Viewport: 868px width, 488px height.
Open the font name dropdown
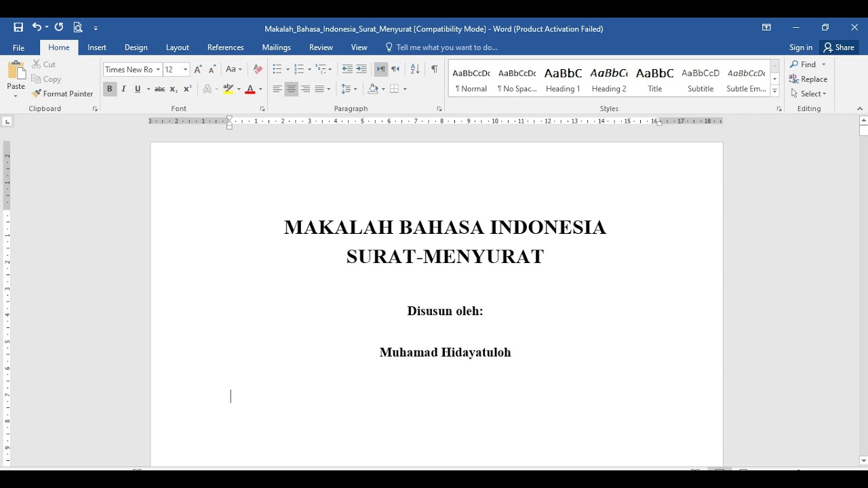(158, 69)
